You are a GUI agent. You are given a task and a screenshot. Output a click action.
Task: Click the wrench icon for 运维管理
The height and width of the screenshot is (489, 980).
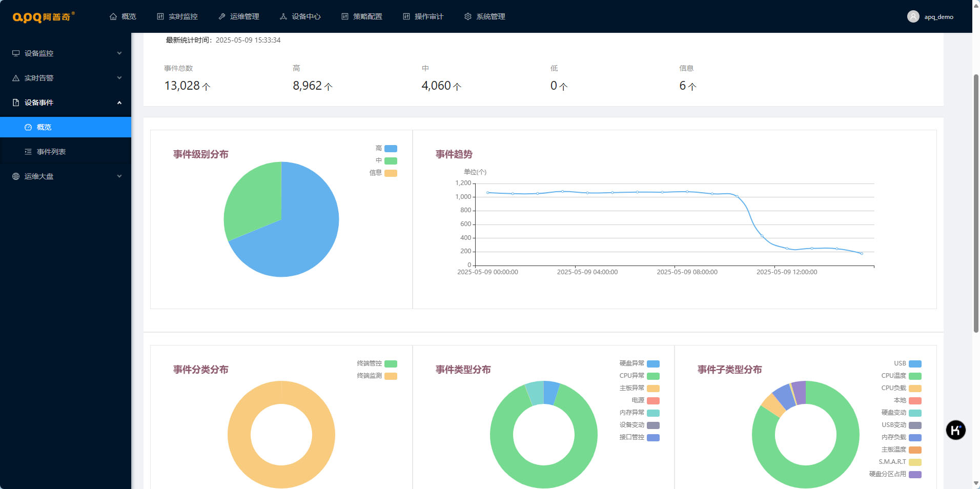click(222, 17)
